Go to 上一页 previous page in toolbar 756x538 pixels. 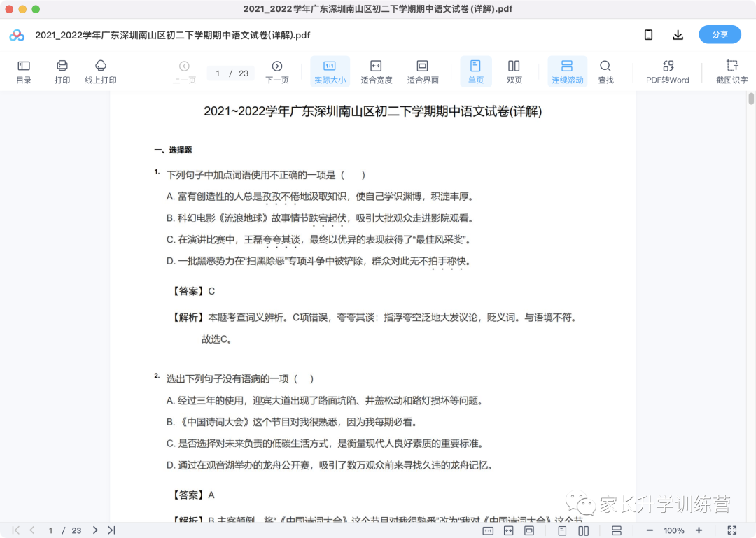[x=184, y=71]
